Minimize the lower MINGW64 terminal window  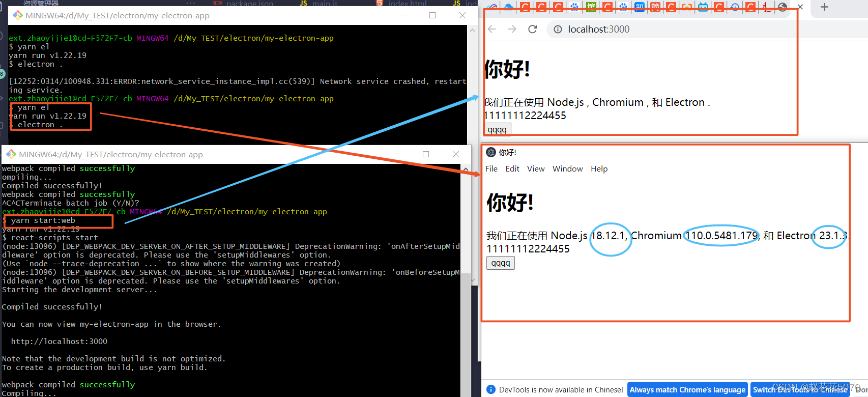(396, 154)
